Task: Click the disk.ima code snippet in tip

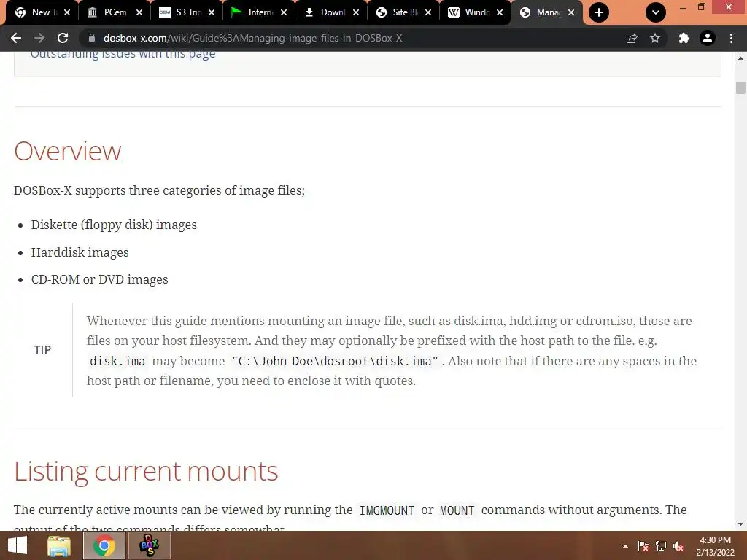Action: [x=117, y=361]
